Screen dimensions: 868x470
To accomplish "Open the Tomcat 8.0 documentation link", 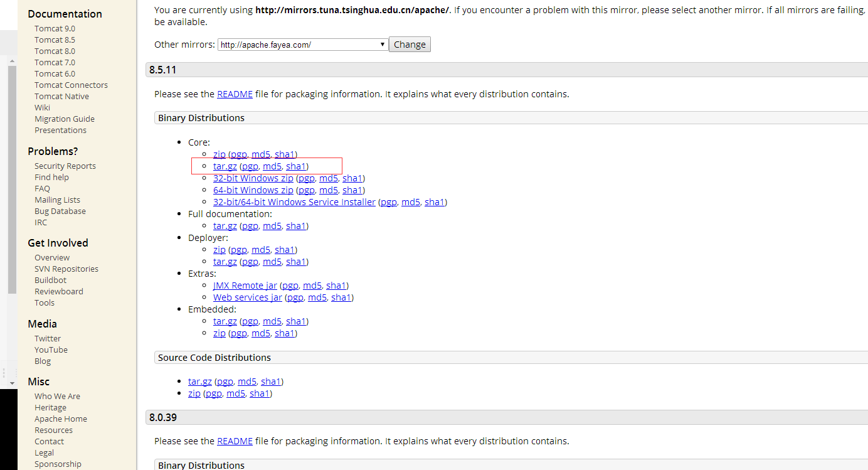I will pos(55,51).
